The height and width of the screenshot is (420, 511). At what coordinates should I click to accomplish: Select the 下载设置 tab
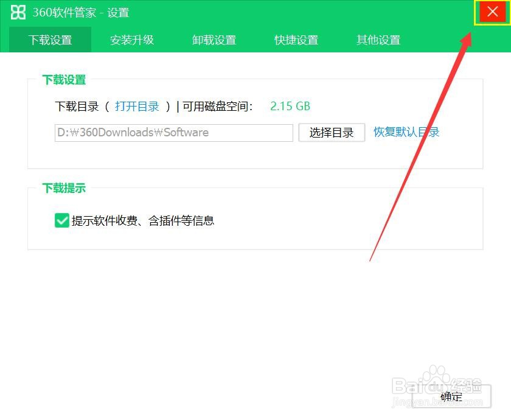click(x=50, y=40)
